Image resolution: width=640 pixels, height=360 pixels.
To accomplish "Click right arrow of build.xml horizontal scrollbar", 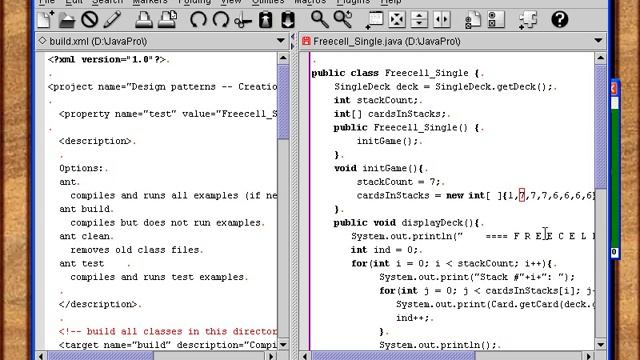I will tap(271, 356).
